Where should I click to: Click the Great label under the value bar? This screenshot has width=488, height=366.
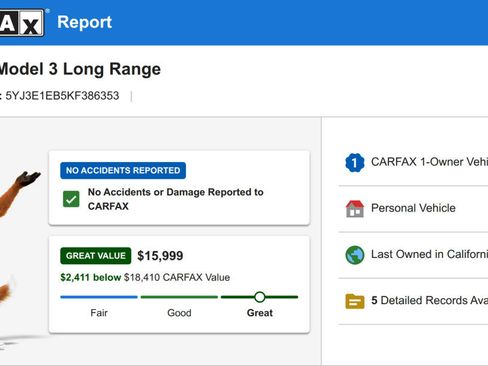(260, 313)
